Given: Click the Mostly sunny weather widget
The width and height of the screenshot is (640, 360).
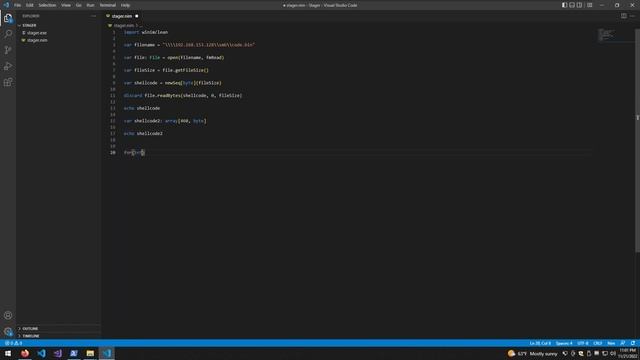Looking at the screenshot, I should tap(533, 353).
